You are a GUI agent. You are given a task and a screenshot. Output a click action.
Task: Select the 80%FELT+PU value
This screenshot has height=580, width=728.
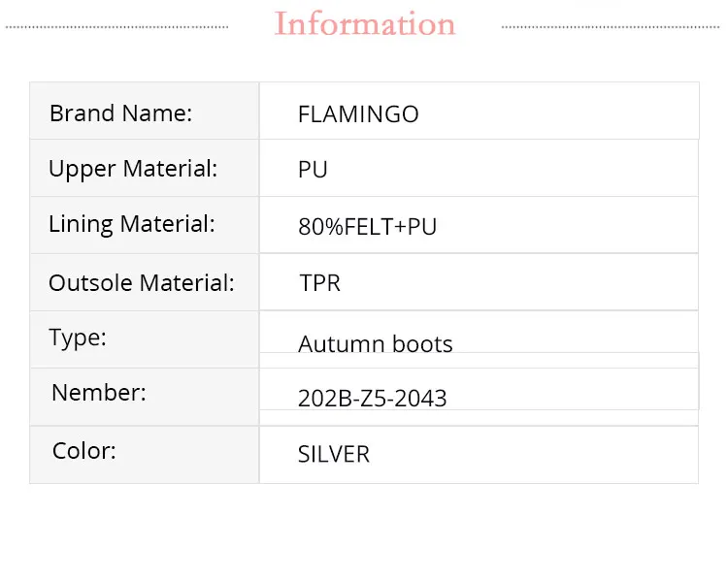point(367,227)
